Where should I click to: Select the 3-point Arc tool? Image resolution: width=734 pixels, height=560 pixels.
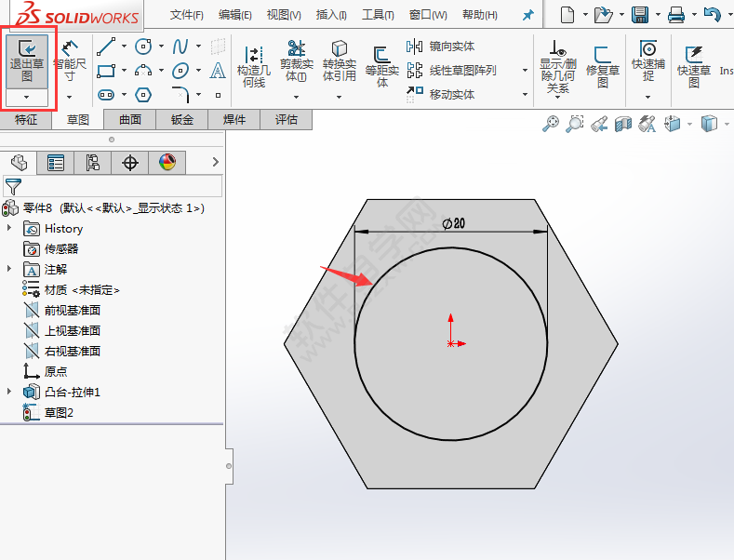(143, 71)
